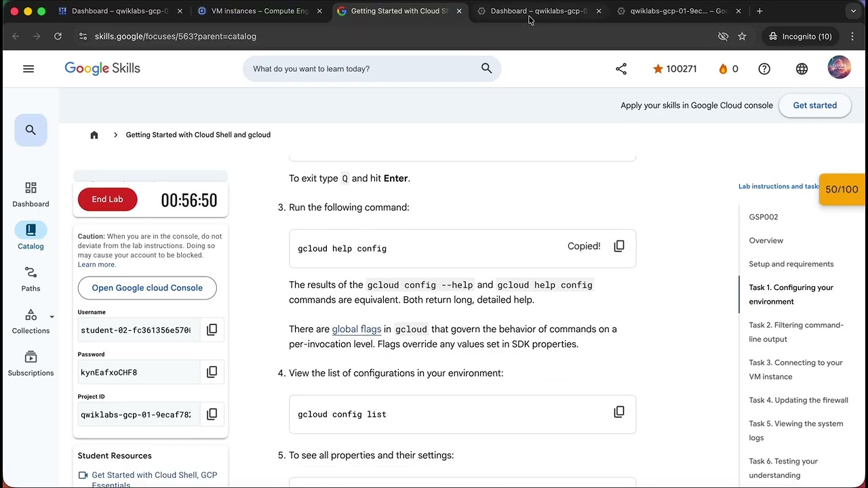Open Collections in sidebar
The image size is (868, 488).
[31, 321]
